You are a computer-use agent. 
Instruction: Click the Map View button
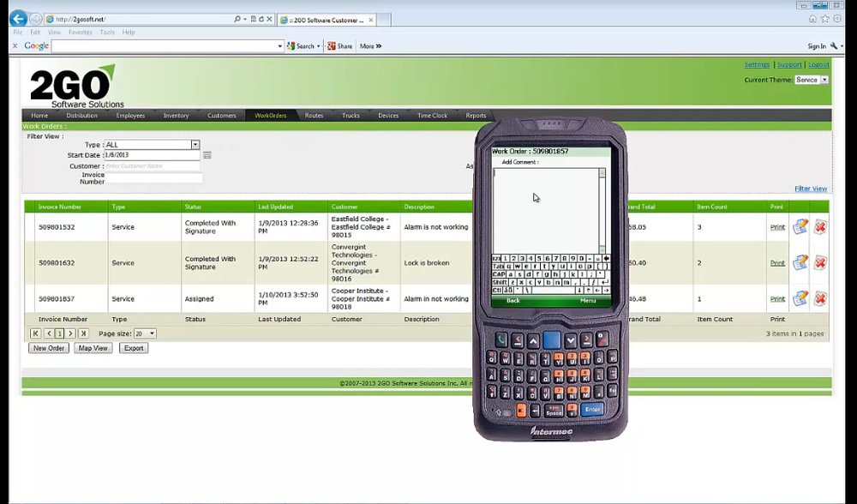[x=93, y=348]
